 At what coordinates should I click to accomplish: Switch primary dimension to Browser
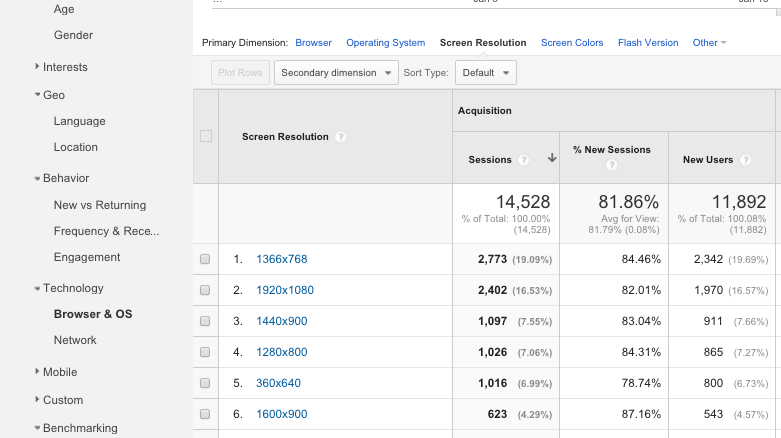pyautogui.click(x=313, y=43)
